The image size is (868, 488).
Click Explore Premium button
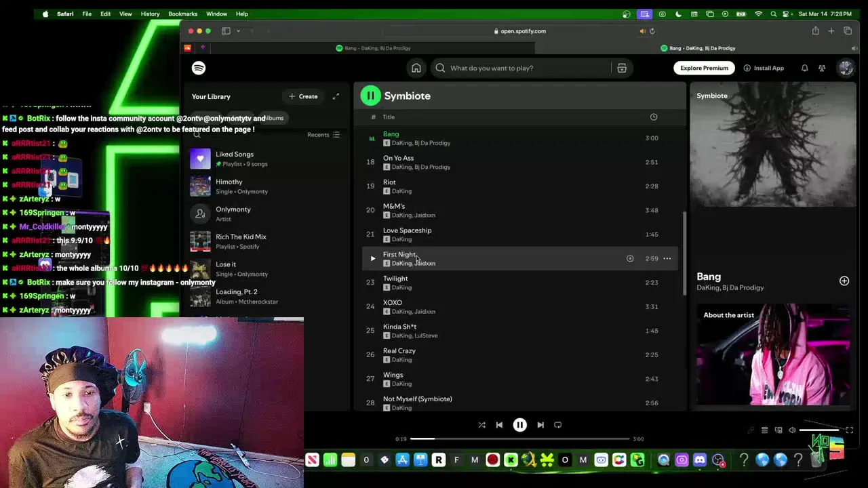pos(704,68)
